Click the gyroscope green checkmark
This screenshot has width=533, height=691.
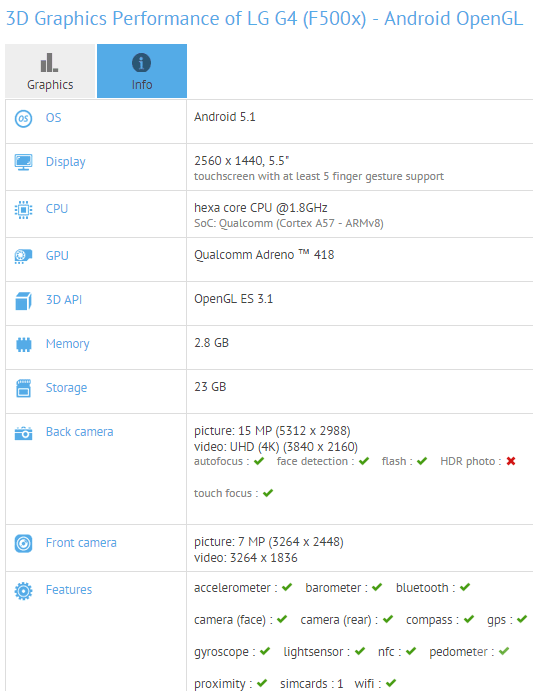click(265, 651)
